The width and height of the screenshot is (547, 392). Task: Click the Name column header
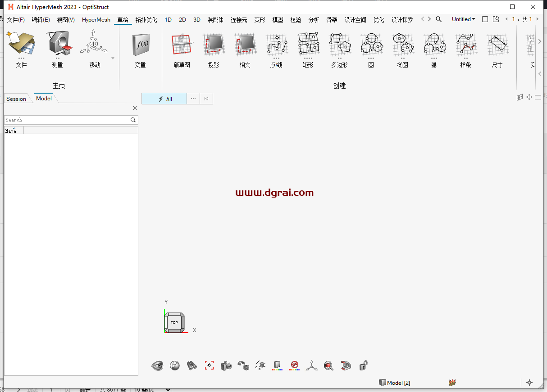click(x=14, y=131)
